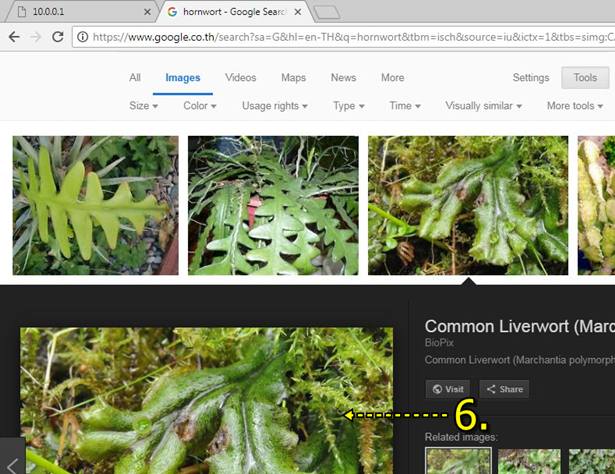Close the hornwort Google Search tab

pyautogui.click(x=298, y=12)
